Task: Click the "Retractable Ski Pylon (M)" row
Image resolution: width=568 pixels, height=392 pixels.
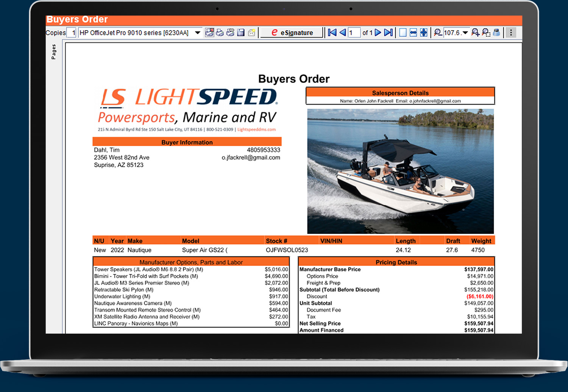Action: [191, 290]
